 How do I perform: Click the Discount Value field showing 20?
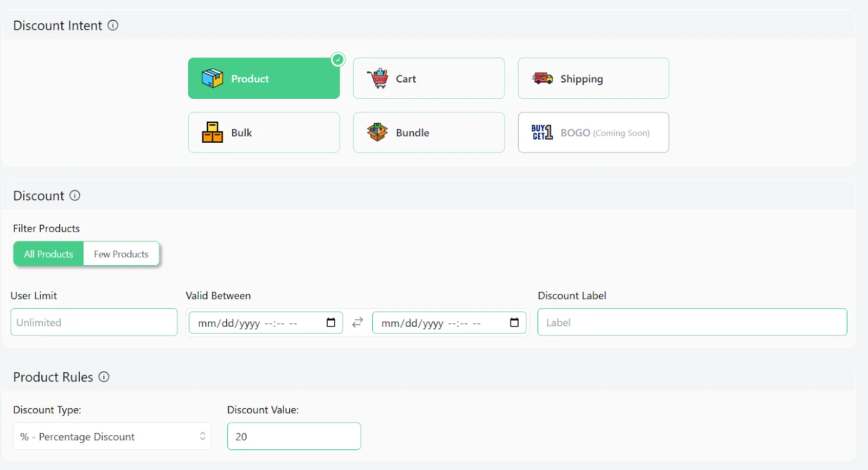pos(294,436)
